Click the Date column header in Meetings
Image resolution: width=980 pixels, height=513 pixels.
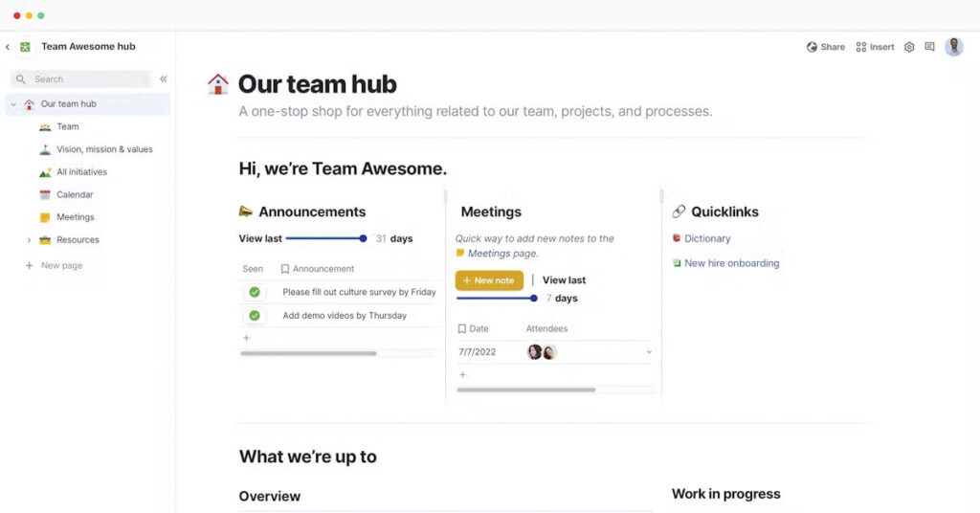pos(473,328)
